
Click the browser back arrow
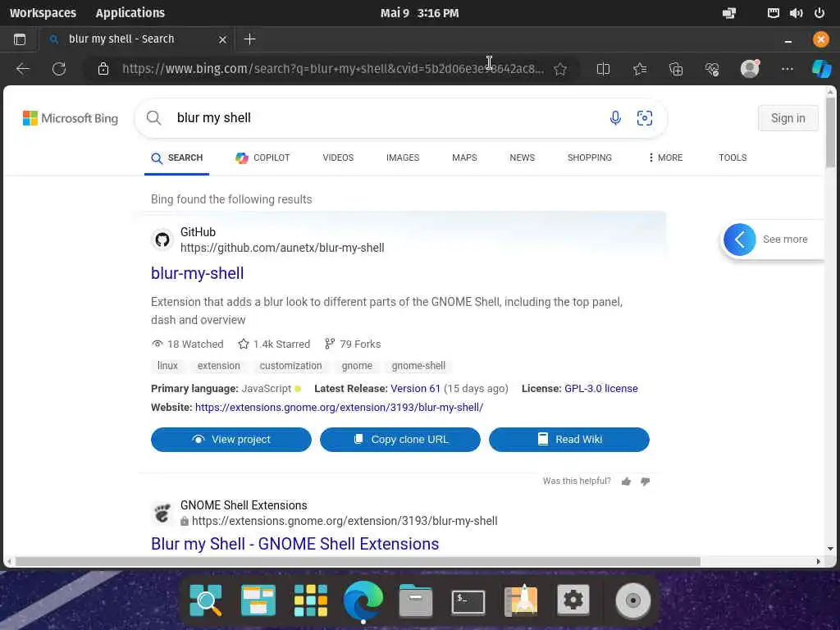pos(22,69)
